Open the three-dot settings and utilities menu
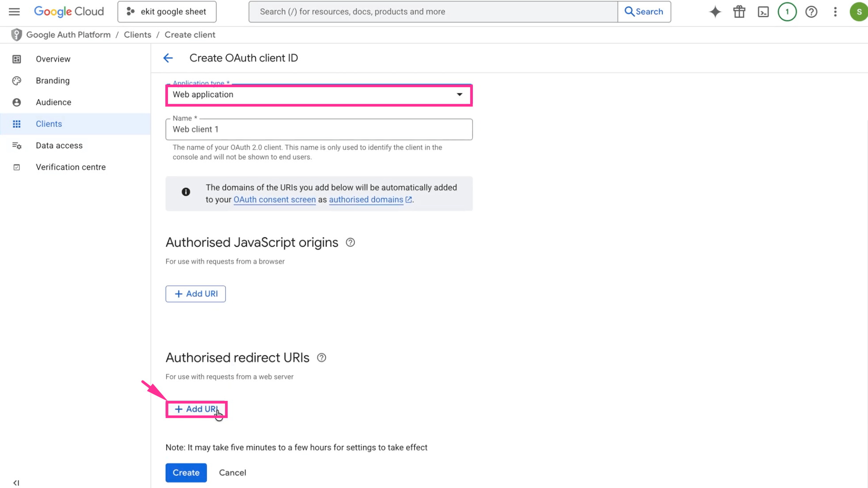The height and width of the screenshot is (488, 868). click(835, 12)
